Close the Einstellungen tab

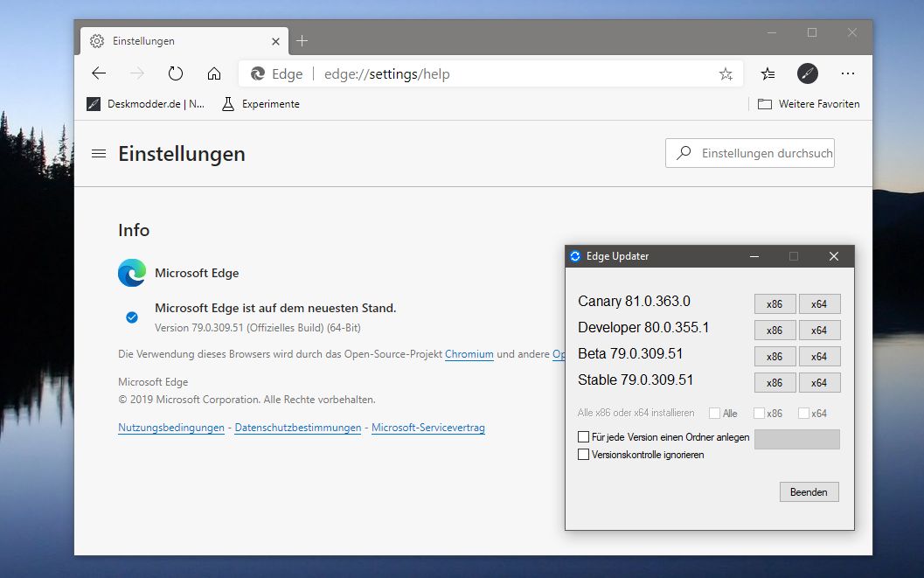tap(275, 41)
